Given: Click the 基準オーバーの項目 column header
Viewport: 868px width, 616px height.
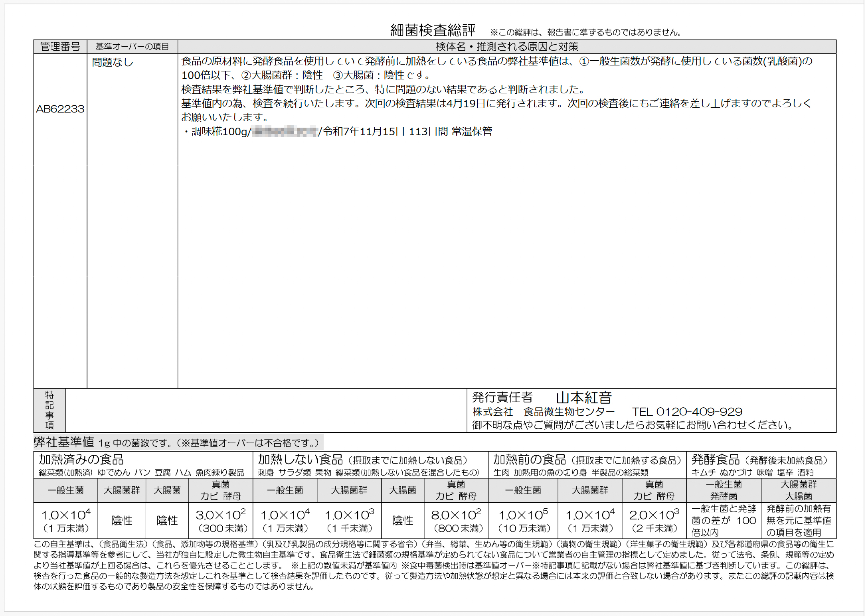Looking at the screenshot, I should click(132, 47).
